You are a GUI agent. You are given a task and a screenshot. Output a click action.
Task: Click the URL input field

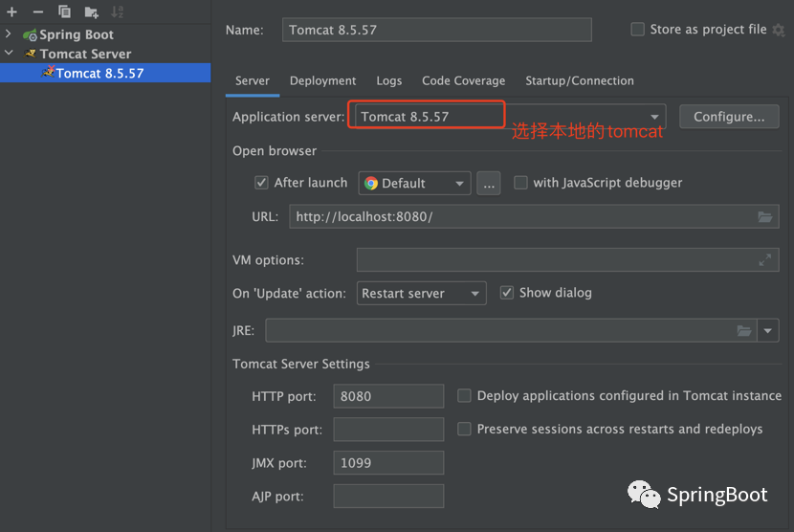tap(534, 217)
